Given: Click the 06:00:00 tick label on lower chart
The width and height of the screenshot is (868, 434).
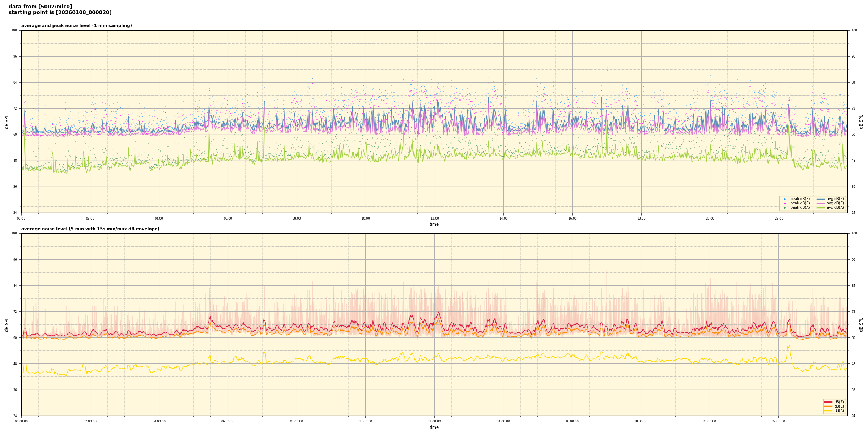Looking at the screenshot, I should pyautogui.click(x=228, y=421).
